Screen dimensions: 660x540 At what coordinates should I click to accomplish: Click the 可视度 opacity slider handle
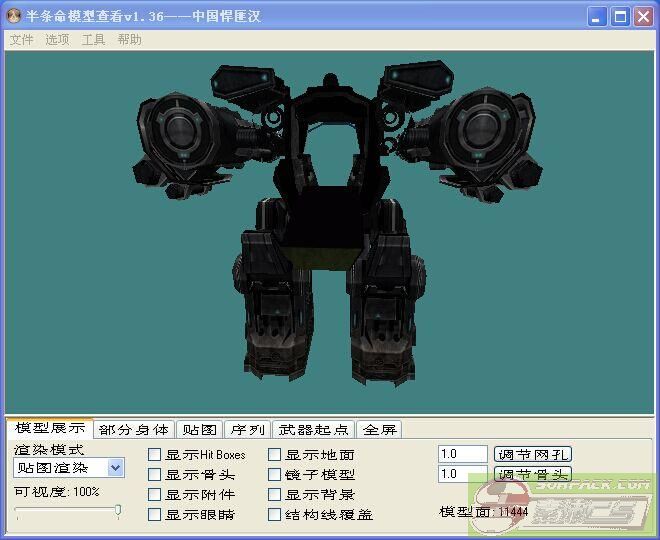(x=118, y=511)
